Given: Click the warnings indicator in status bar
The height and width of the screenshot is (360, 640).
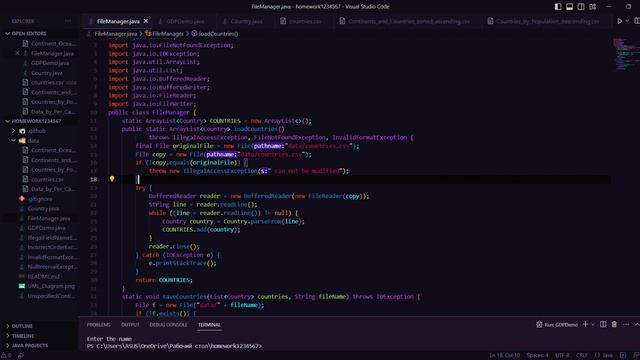Looking at the screenshot, I should click(x=6, y=356).
